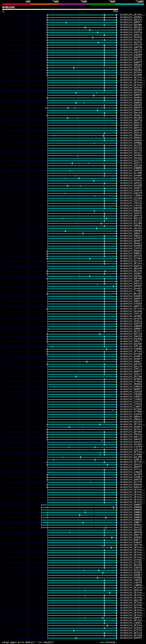Screen dimensions: 146x644
Task: Click the orange ~40% identity legend bar
Action: pyautogui.click(x=45, y=4)
